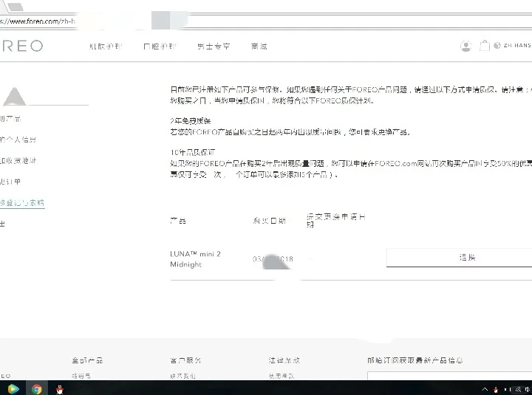532x395 pixels.
Task: Open the 商城 navigation item
Action: tap(259, 47)
